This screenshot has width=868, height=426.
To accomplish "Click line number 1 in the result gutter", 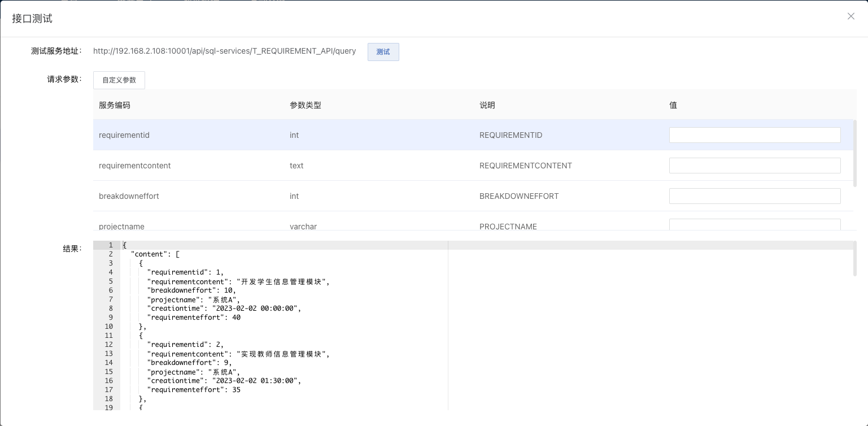I will (x=111, y=245).
